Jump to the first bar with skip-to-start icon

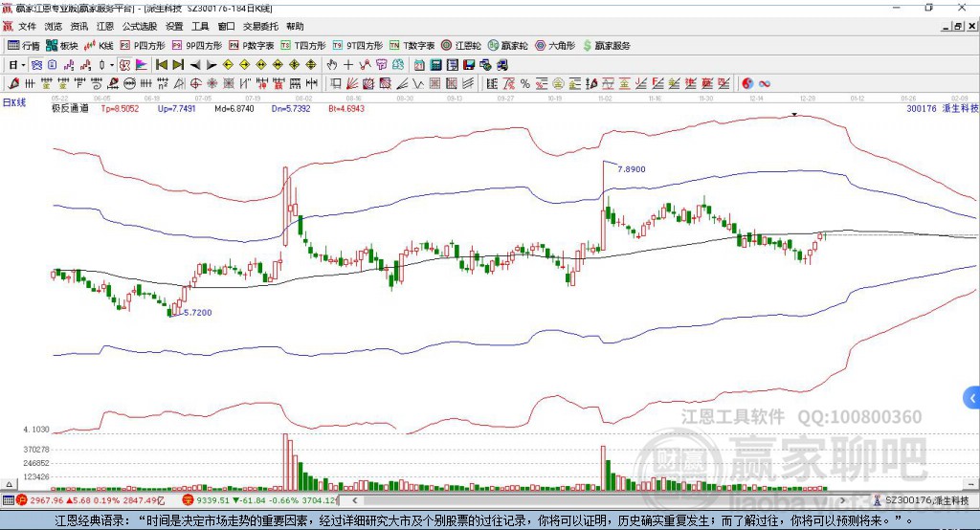(x=161, y=65)
